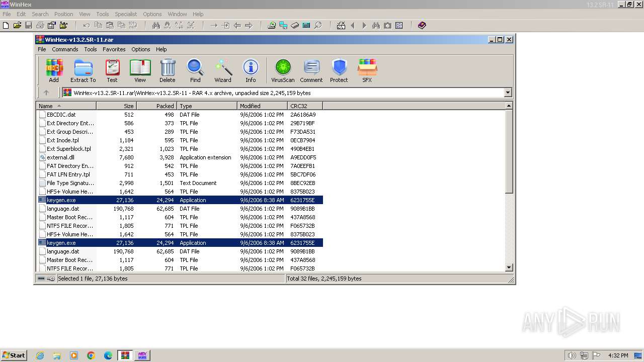Start VirusScan on the archive
Image resolution: width=644 pixels, height=362 pixels.
(x=283, y=70)
